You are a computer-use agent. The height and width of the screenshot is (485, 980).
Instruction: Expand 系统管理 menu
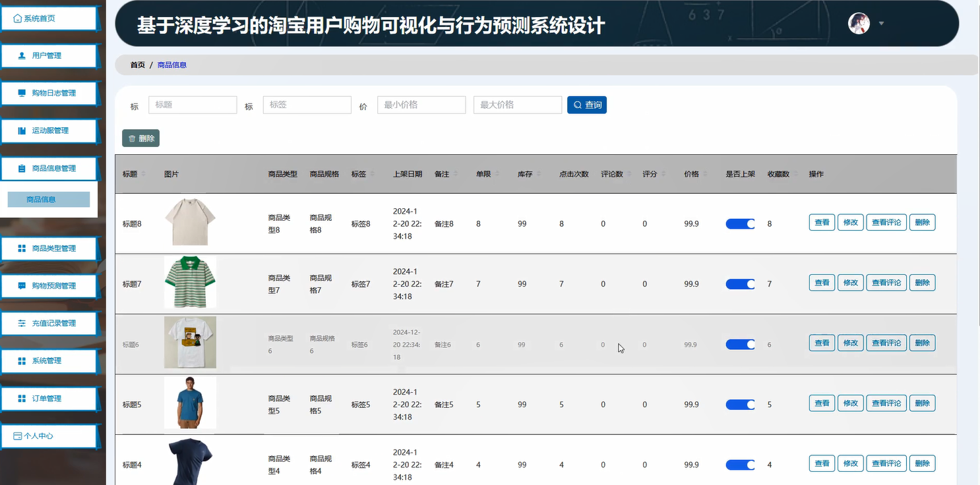(x=49, y=361)
